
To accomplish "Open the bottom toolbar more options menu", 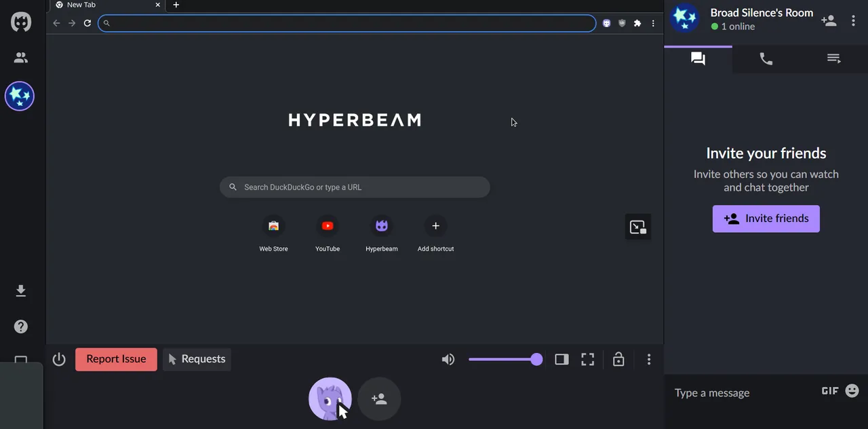I will (x=649, y=359).
